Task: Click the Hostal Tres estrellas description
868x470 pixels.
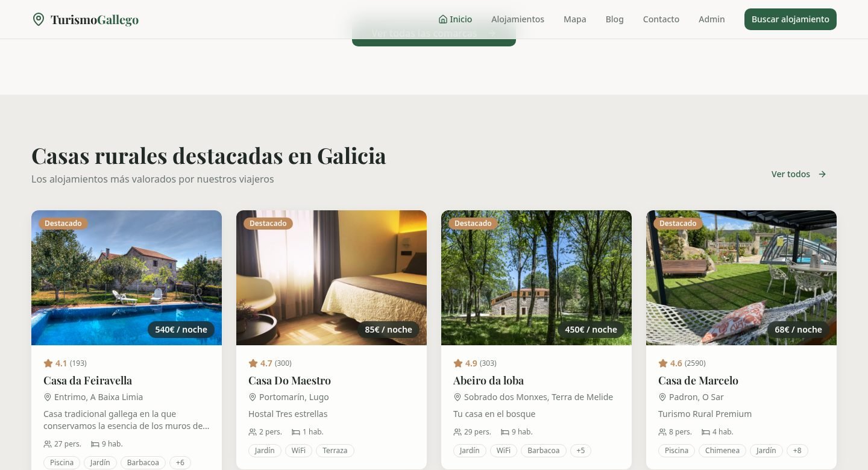Action: 288,414
